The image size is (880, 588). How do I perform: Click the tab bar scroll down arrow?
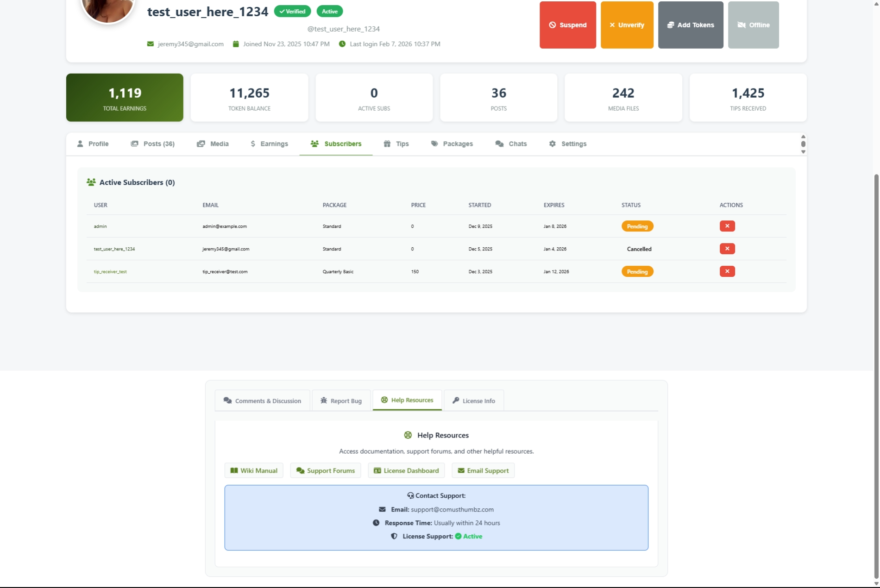click(803, 152)
